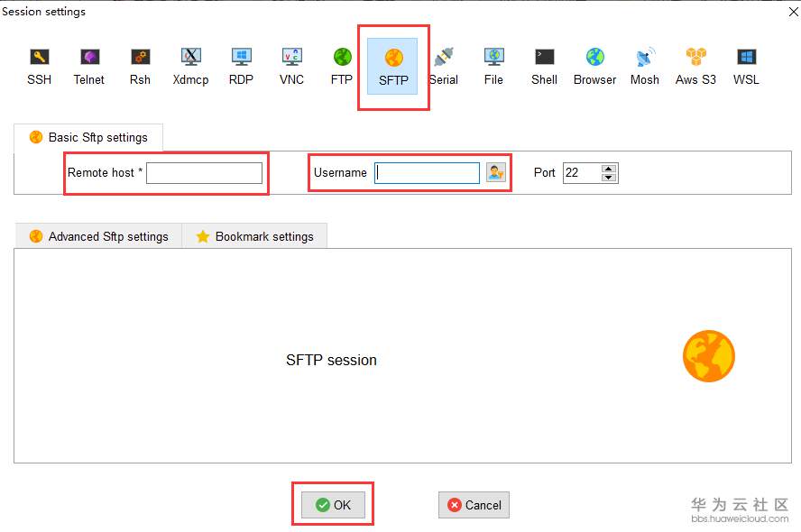The width and height of the screenshot is (801, 532).
Task: Select the Serial session type
Action: [444, 67]
